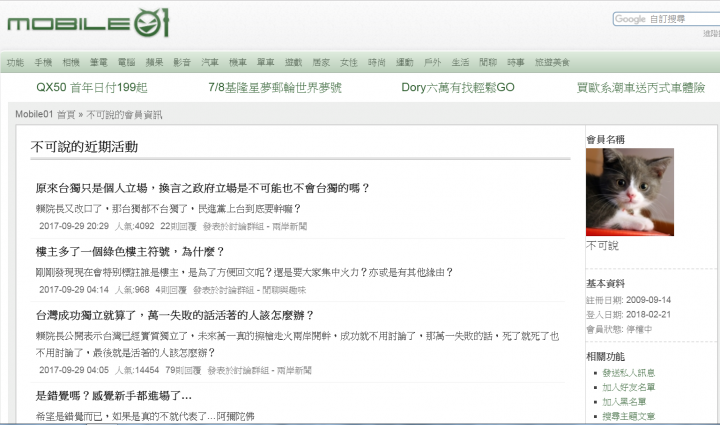Screen dimensions: 720x425
Task: Open post 台灣成功獨立就算了
Action: point(174,315)
